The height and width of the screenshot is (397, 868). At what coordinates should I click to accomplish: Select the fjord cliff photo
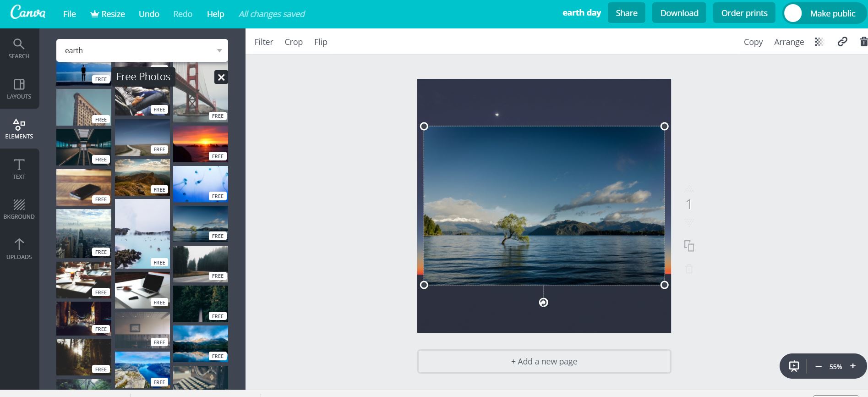coord(142,370)
